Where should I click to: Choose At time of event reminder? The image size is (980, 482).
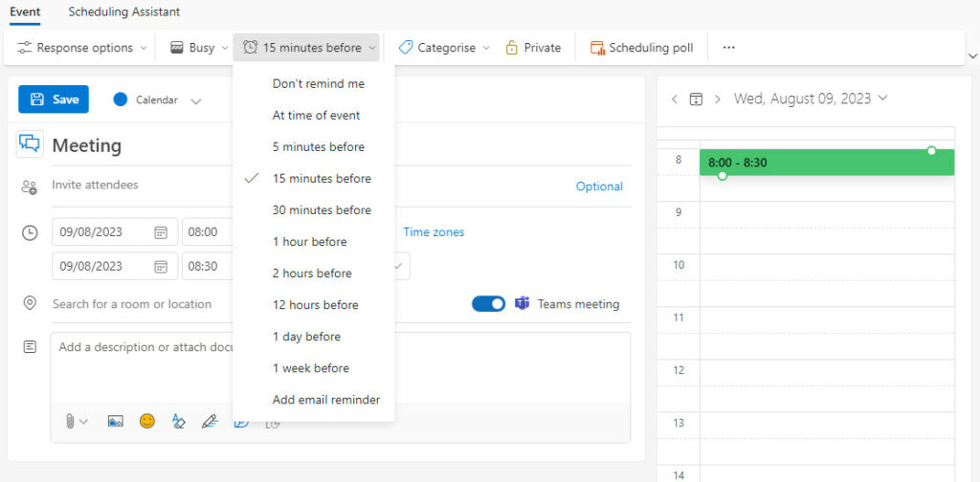pos(314,116)
